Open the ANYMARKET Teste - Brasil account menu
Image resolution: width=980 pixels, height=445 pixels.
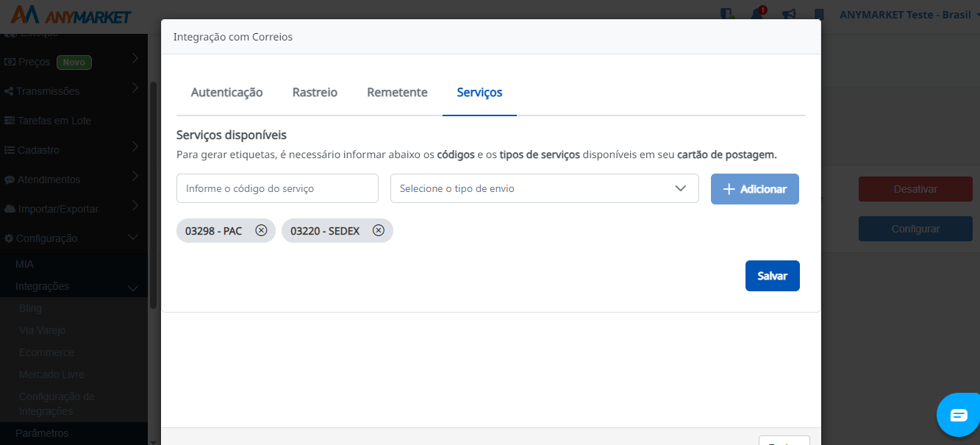tap(909, 15)
